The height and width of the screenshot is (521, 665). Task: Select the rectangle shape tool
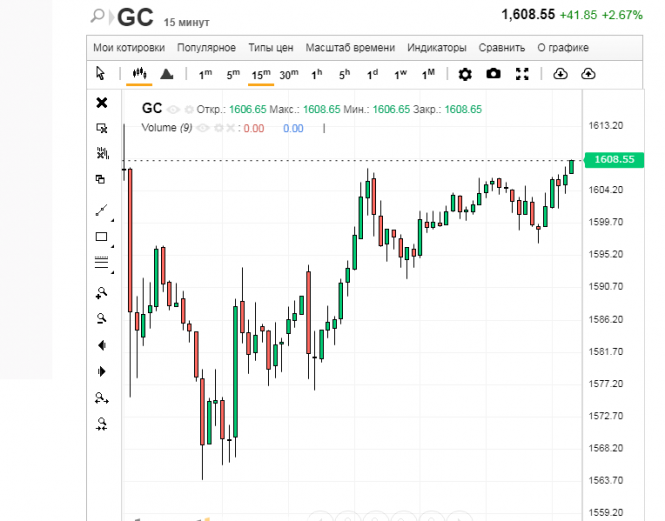point(101,237)
